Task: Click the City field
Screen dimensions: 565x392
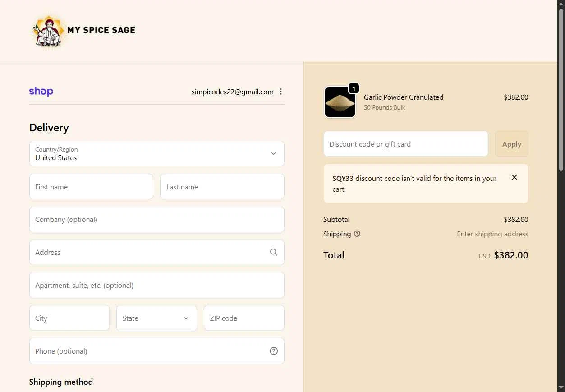Action: coord(69,318)
